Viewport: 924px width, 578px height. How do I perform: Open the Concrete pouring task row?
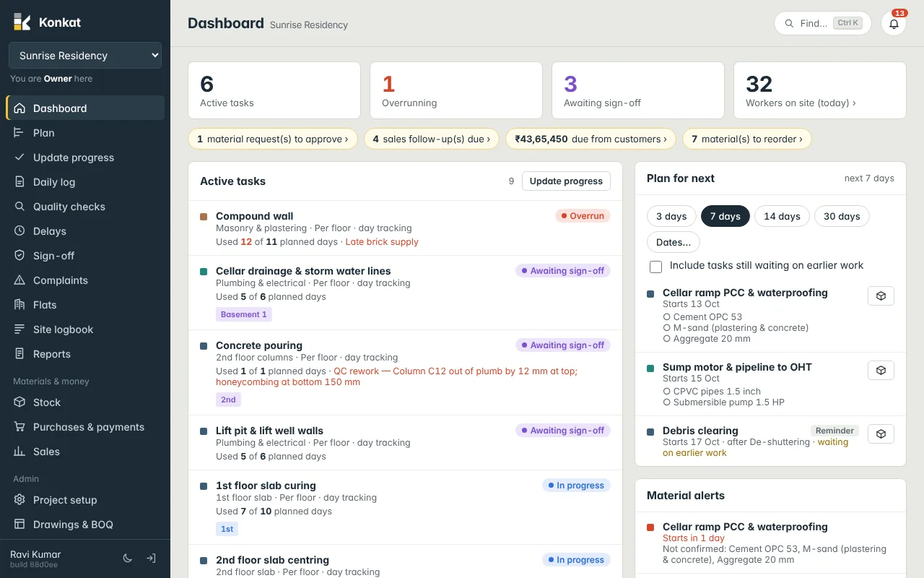[405, 372]
